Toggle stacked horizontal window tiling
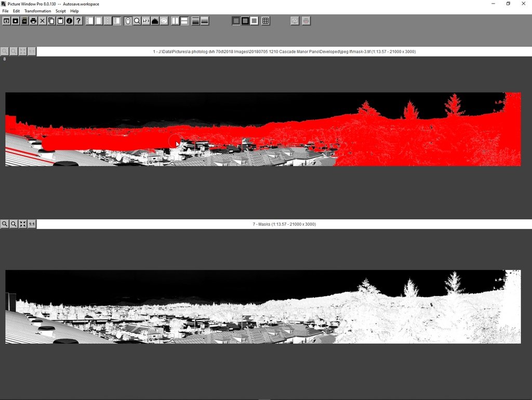532x400 pixels. [x=184, y=21]
